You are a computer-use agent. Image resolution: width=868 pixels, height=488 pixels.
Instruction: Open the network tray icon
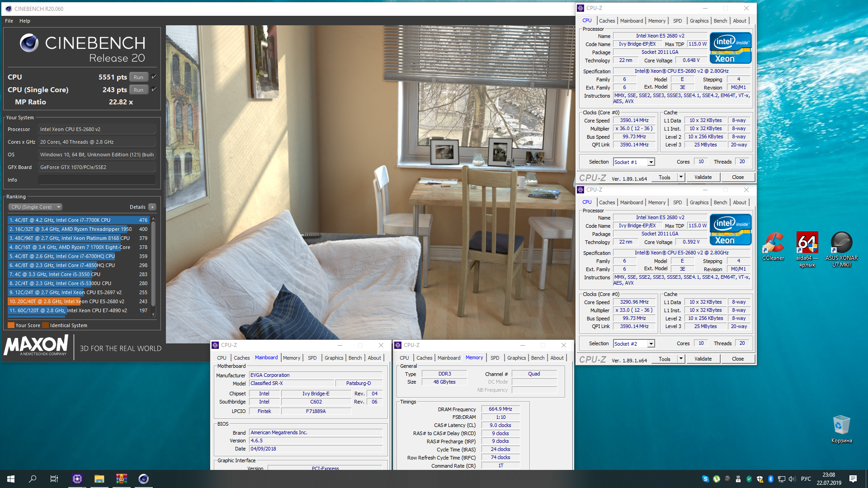[x=782, y=479]
